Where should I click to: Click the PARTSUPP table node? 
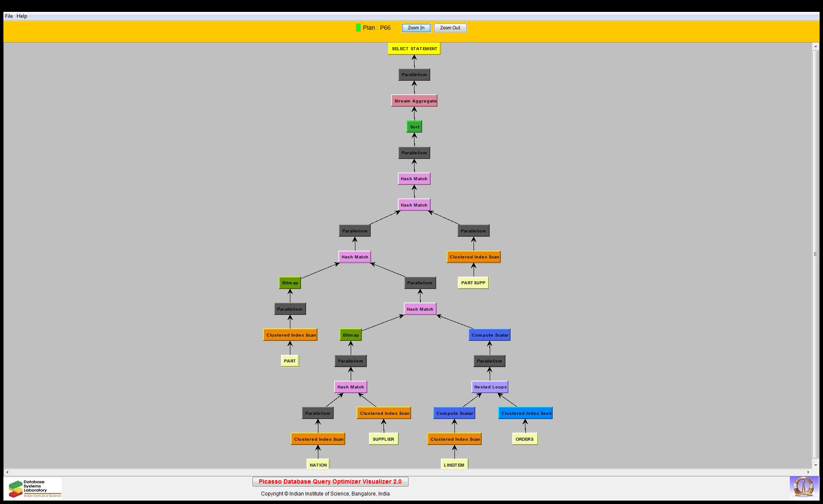pos(473,283)
